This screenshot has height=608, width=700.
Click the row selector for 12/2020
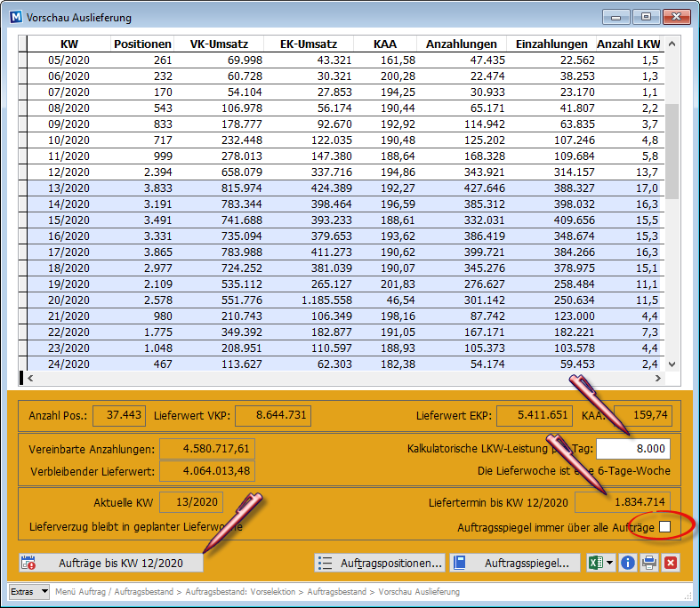[23, 172]
